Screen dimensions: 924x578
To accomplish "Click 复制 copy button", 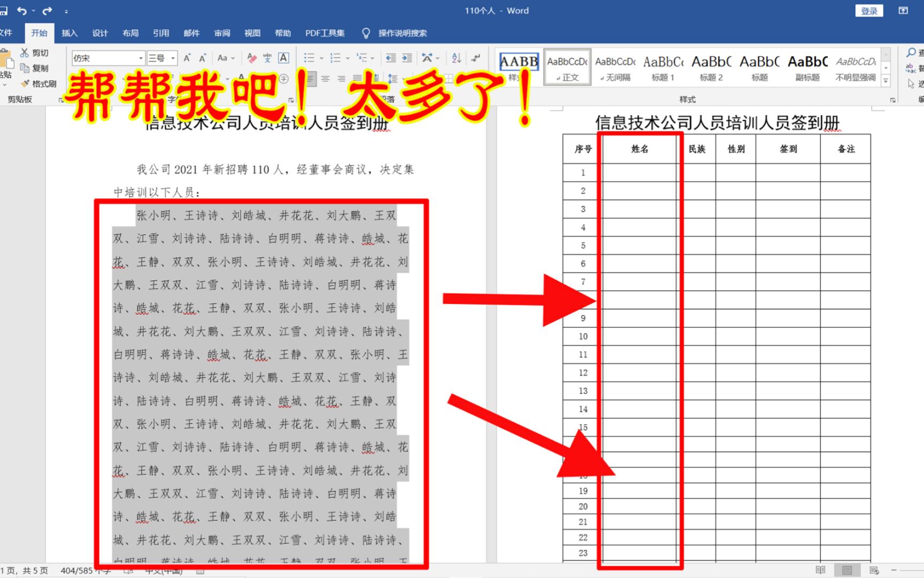I will [x=35, y=68].
